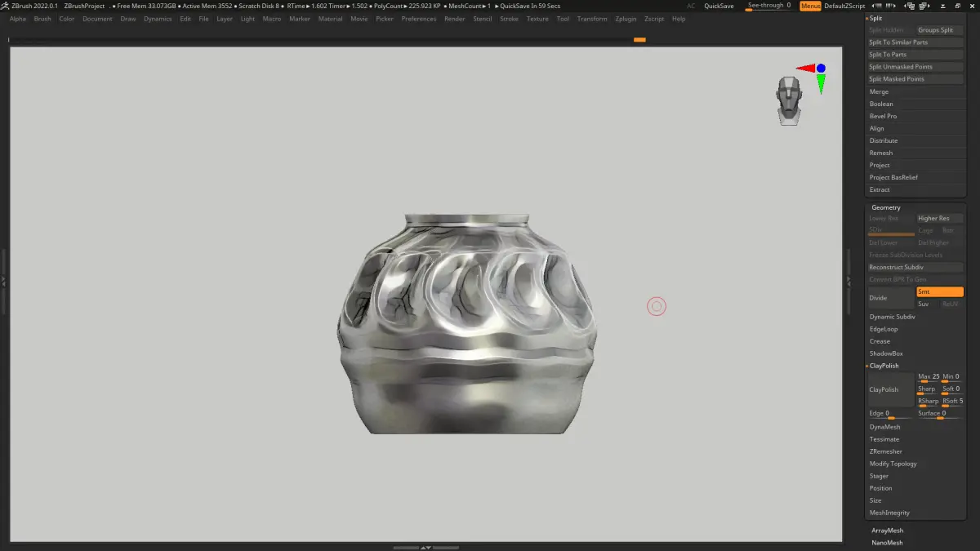This screenshot has height=551, width=980.
Task: Open the Brush menu
Action: coord(42,19)
